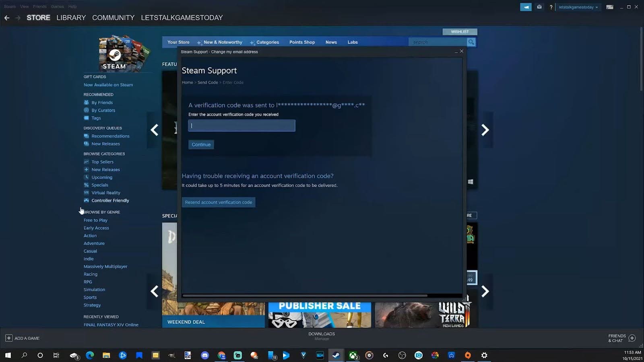The height and width of the screenshot is (362, 644).
Task: Click the store page vertical scrollbar
Action: tap(642, 59)
